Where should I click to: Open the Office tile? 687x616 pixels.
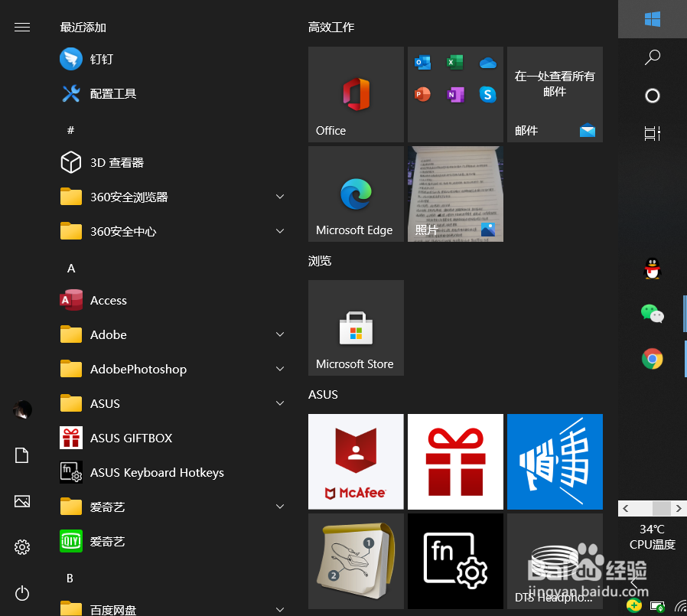(356, 94)
